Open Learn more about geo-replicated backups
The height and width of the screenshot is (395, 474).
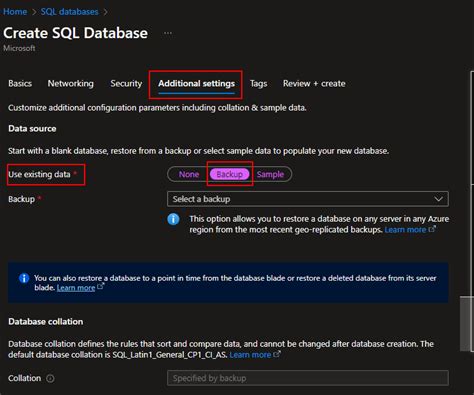(405, 230)
